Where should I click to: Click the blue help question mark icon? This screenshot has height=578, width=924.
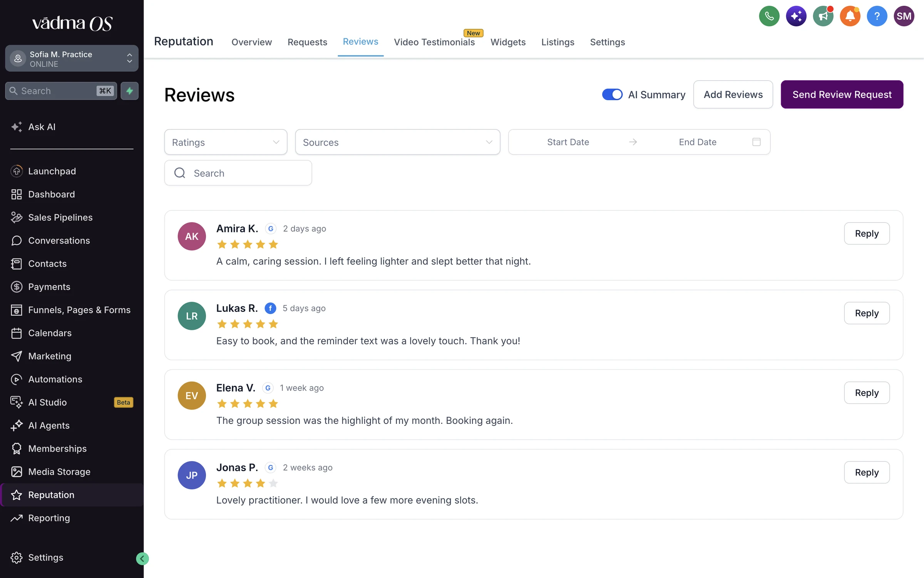click(x=877, y=16)
